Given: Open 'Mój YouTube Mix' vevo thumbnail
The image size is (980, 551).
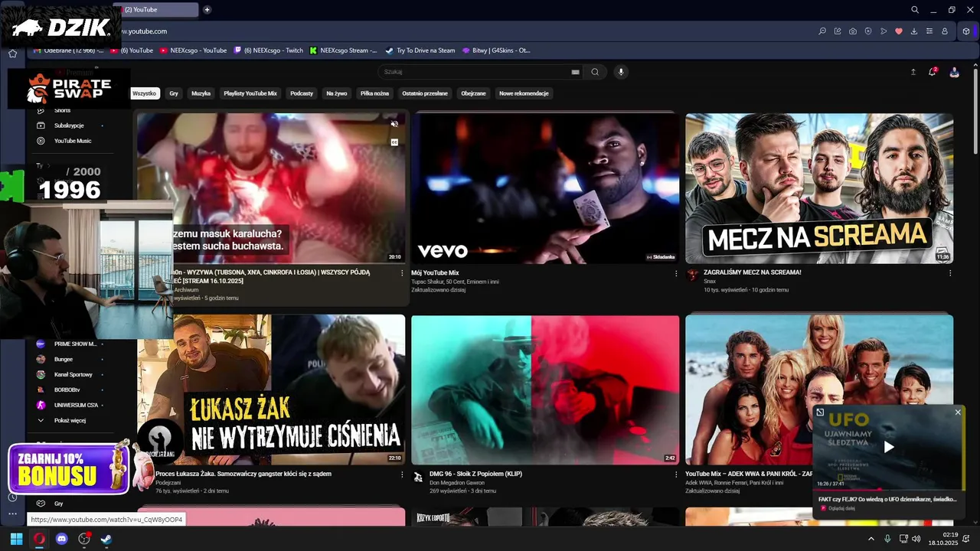Looking at the screenshot, I should pos(545,188).
